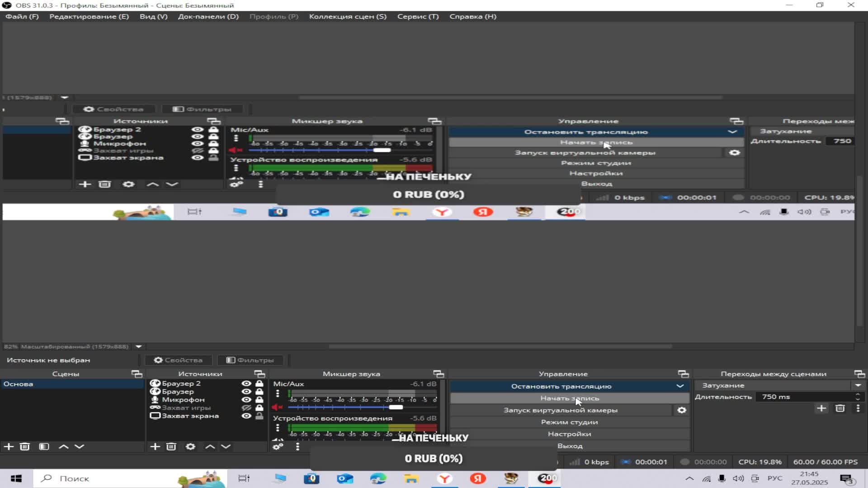Open advanced audio properties gears icon
This screenshot has width=868, height=488.
(278, 446)
